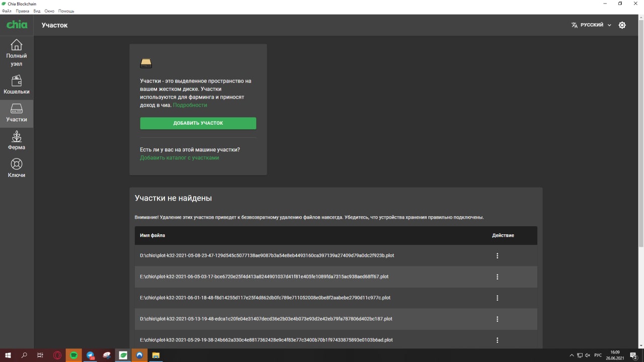
Task: Open the Вид menu
Action: click(x=37, y=11)
